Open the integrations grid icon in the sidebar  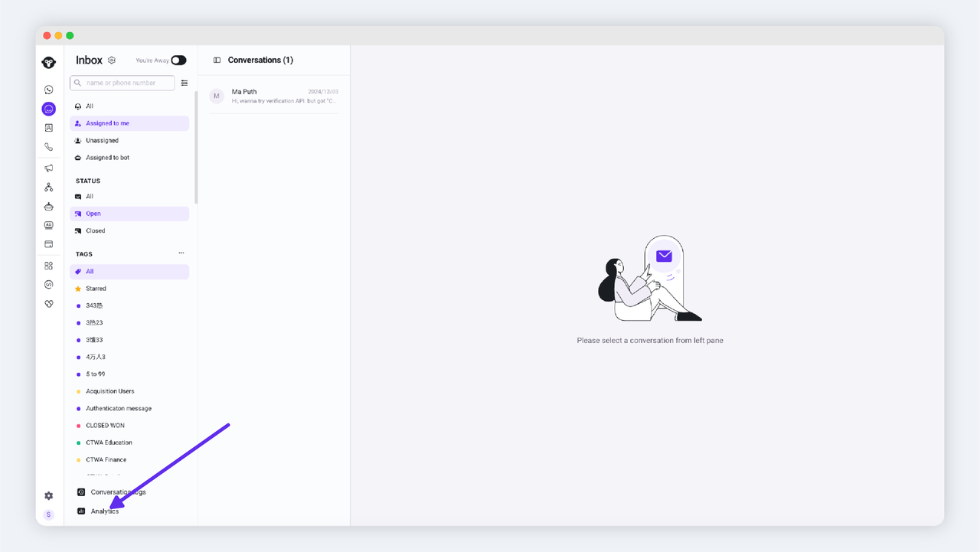(x=49, y=266)
